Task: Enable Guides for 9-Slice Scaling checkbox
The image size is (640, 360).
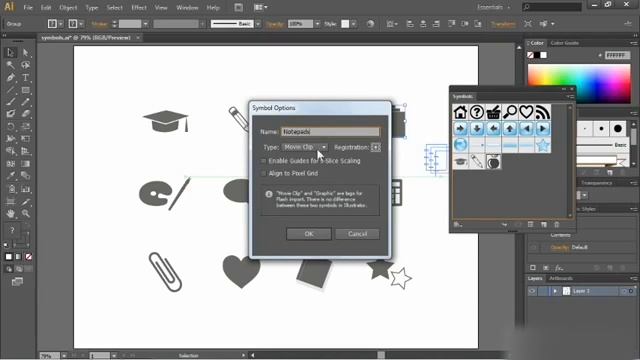Action: pos(264,161)
